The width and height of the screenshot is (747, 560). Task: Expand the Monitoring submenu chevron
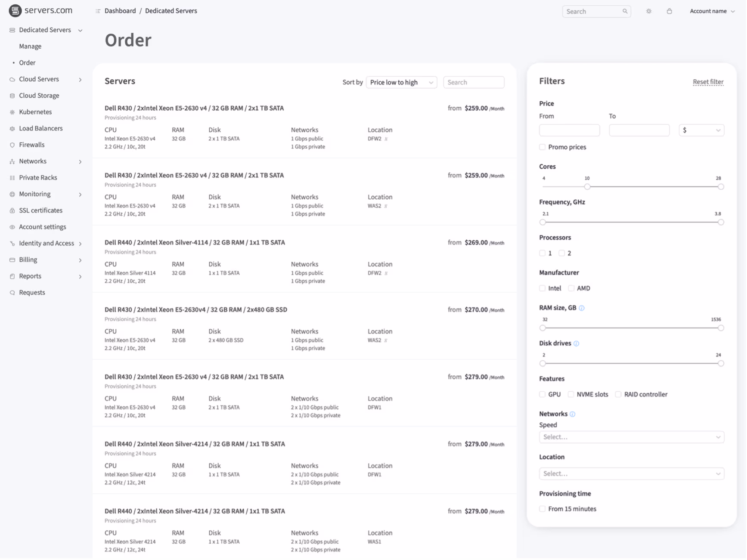[x=80, y=195]
